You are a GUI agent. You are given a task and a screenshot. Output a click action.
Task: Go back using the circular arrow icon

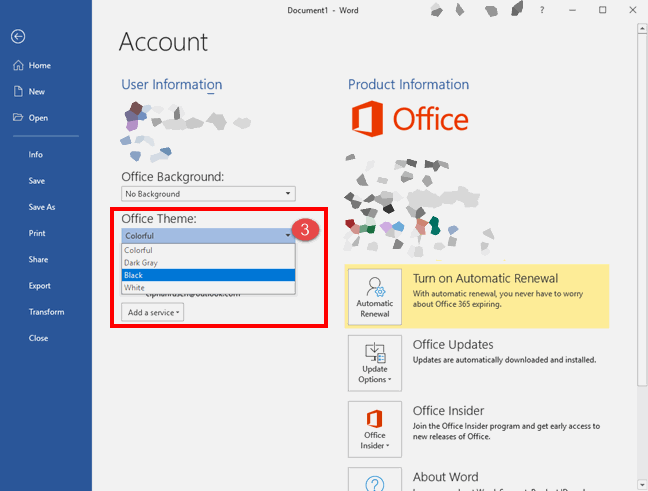point(18,36)
